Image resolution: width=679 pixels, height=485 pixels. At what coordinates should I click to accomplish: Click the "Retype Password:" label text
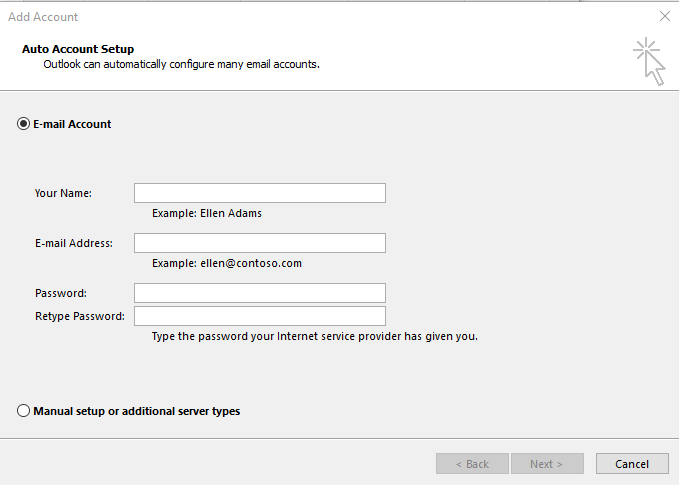80,316
